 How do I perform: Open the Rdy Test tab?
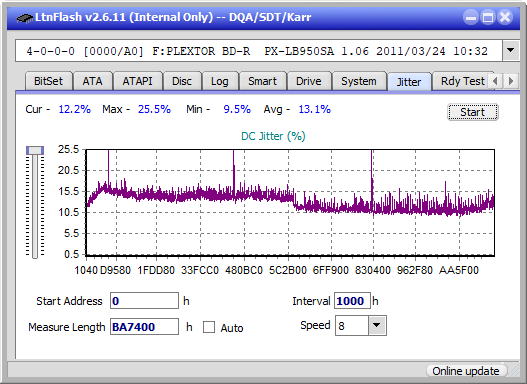[x=462, y=81]
